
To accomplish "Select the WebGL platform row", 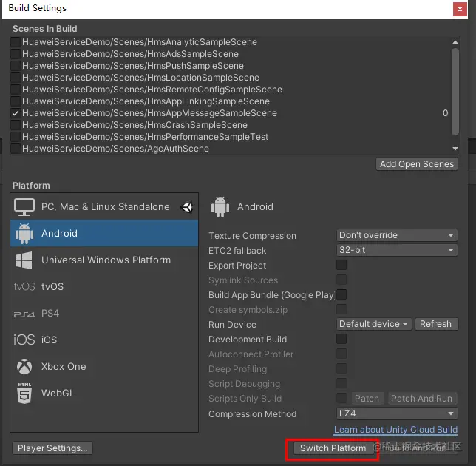I will coord(104,393).
